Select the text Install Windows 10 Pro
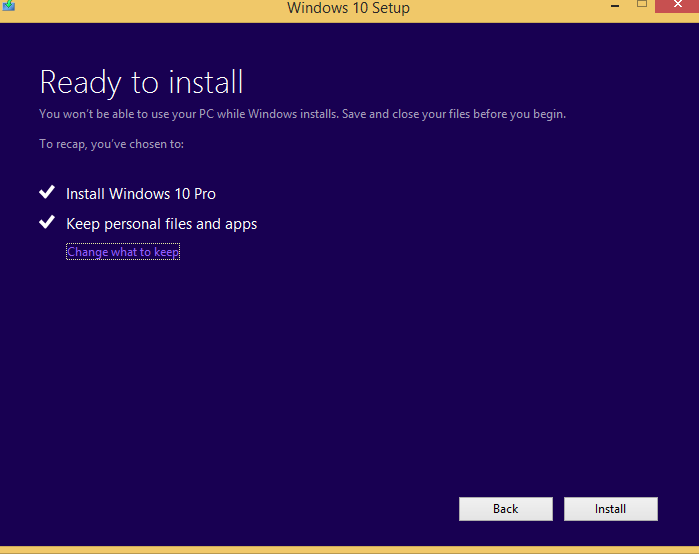This screenshot has height=554, width=699. click(x=141, y=194)
